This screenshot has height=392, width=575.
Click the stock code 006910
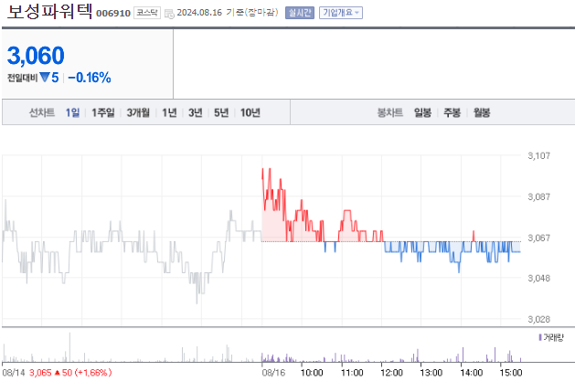tap(113, 13)
